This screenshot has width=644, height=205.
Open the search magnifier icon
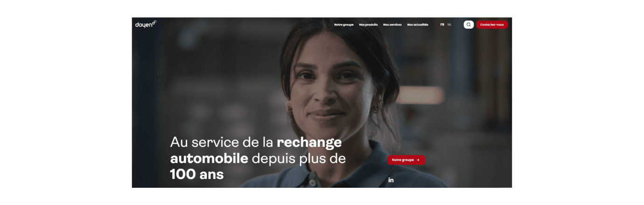pos(469,25)
